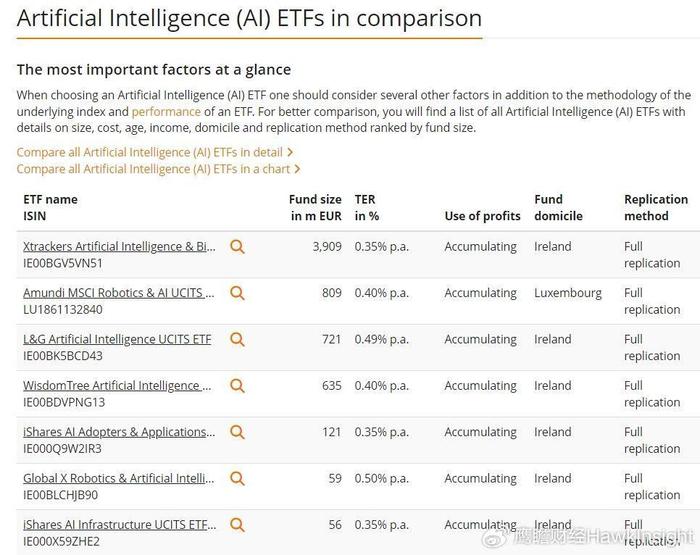700x555 pixels.
Task: Open WisdomTree Artificial Intelligence ETF link
Action: click(117, 386)
